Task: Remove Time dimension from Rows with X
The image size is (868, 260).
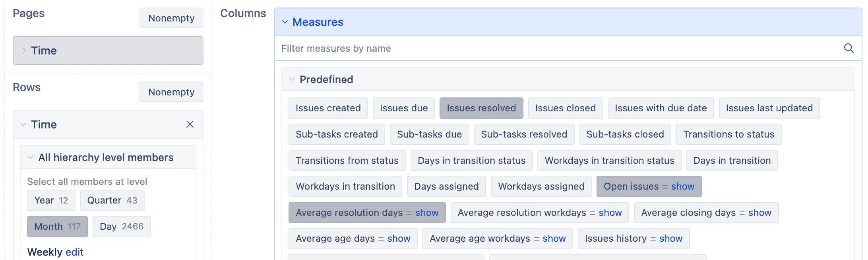Action: [190, 124]
